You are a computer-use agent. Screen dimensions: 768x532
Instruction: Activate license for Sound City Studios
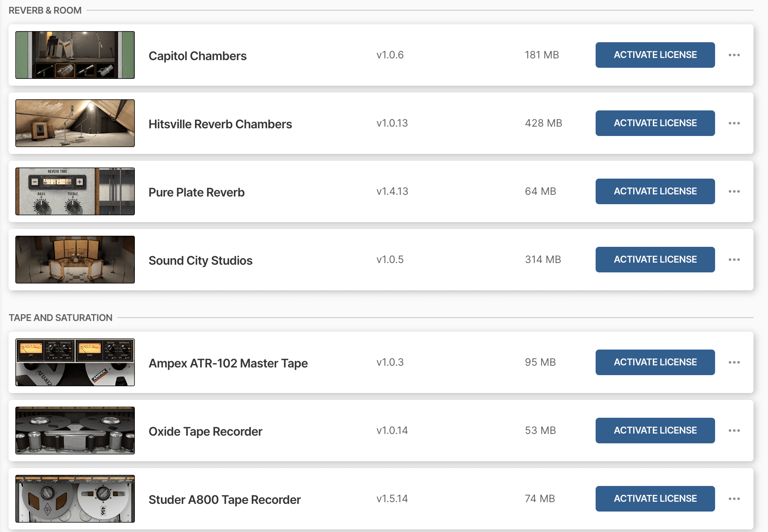(655, 260)
